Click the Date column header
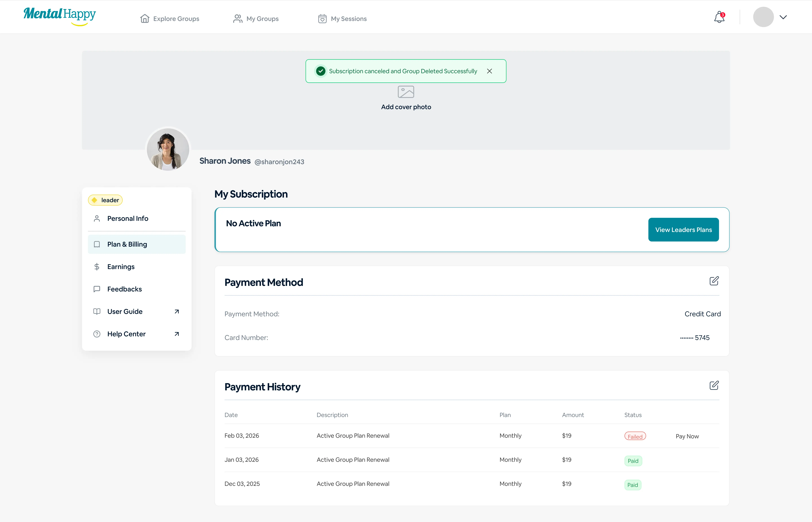 tap(231, 415)
